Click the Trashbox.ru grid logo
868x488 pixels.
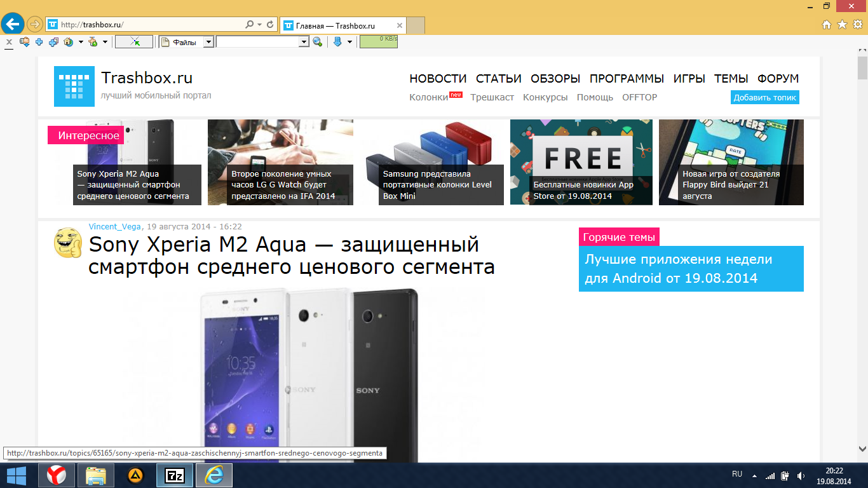click(x=74, y=86)
